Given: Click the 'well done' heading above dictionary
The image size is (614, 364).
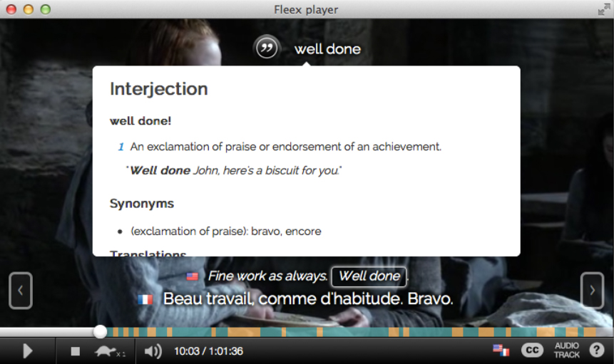Looking at the screenshot, I should pos(327,49).
